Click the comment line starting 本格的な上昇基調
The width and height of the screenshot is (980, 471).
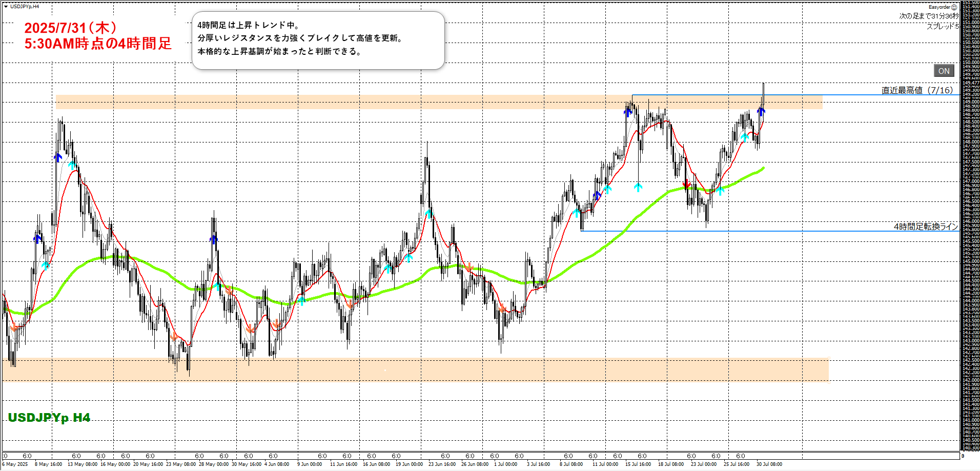click(x=280, y=51)
